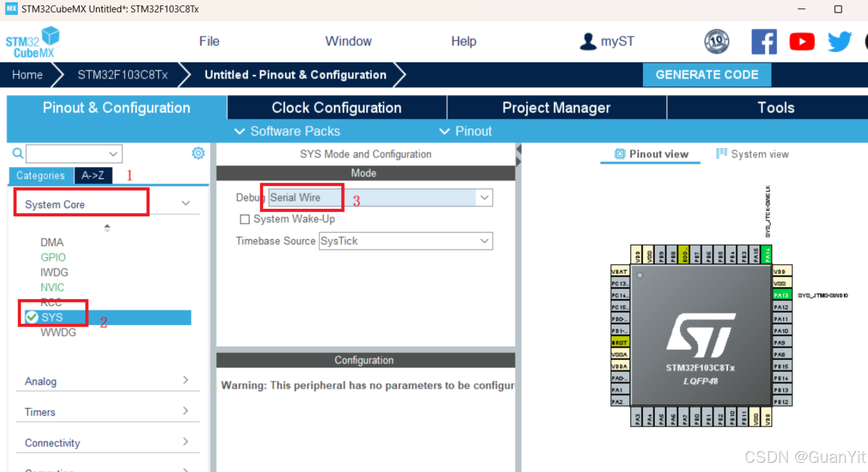Click the STM32CubeMX logo
The height and width of the screenshot is (472, 868).
click(x=33, y=42)
